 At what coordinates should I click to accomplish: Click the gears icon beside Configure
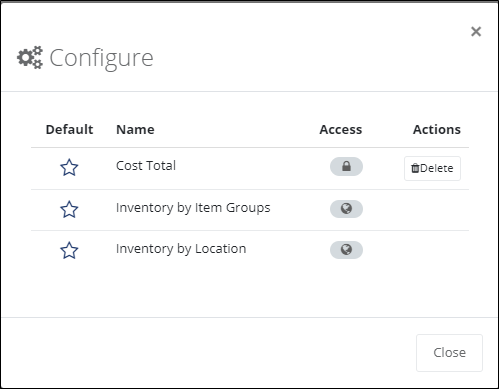[x=30, y=58]
